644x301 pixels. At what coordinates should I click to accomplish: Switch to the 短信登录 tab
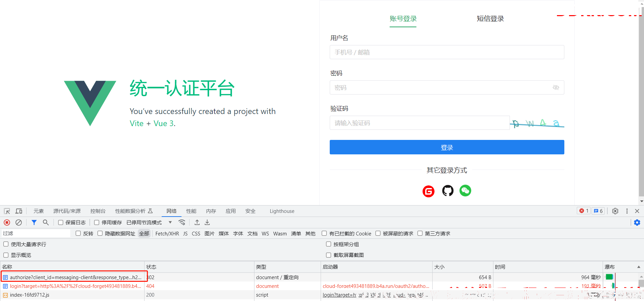[x=490, y=19]
